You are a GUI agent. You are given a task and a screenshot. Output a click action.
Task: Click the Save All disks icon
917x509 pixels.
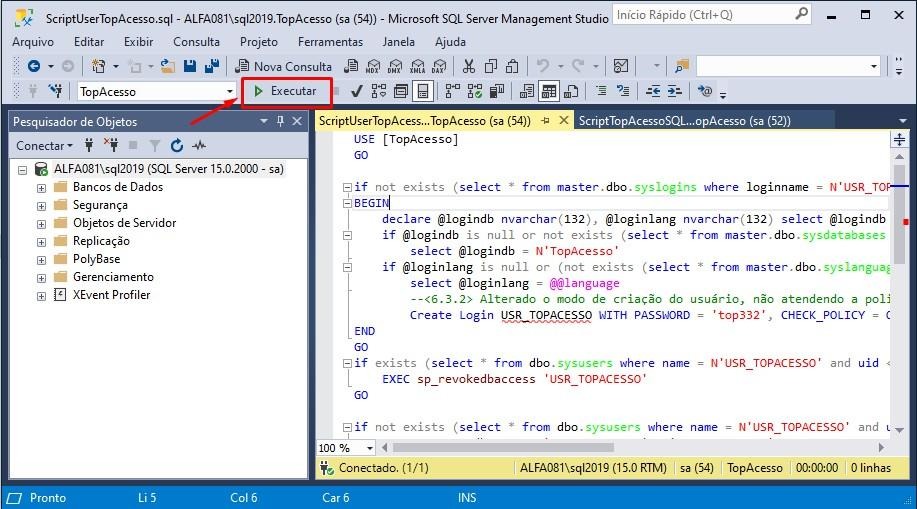point(211,66)
